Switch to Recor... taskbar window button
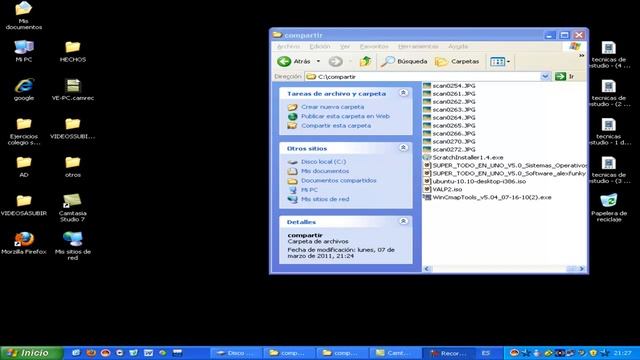 pyautogui.click(x=448, y=353)
